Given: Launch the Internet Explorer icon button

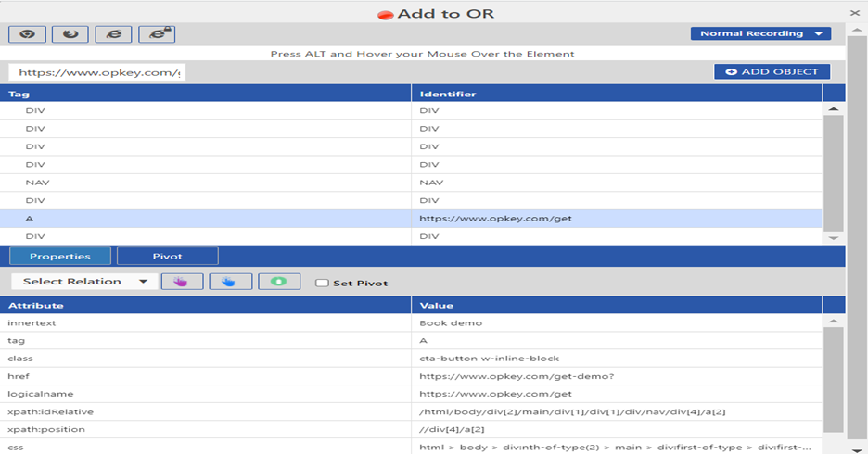Looking at the screenshot, I should point(113,34).
